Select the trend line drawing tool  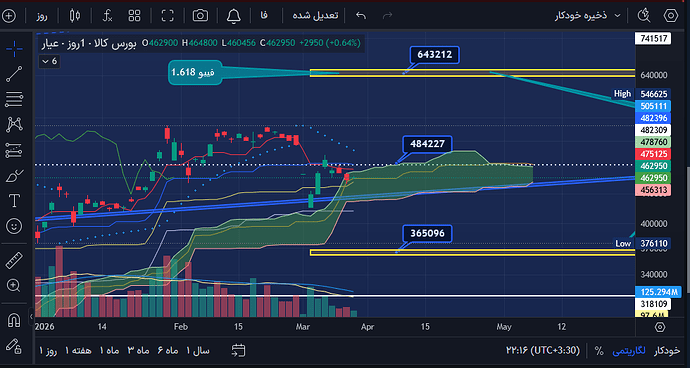pos(14,74)
